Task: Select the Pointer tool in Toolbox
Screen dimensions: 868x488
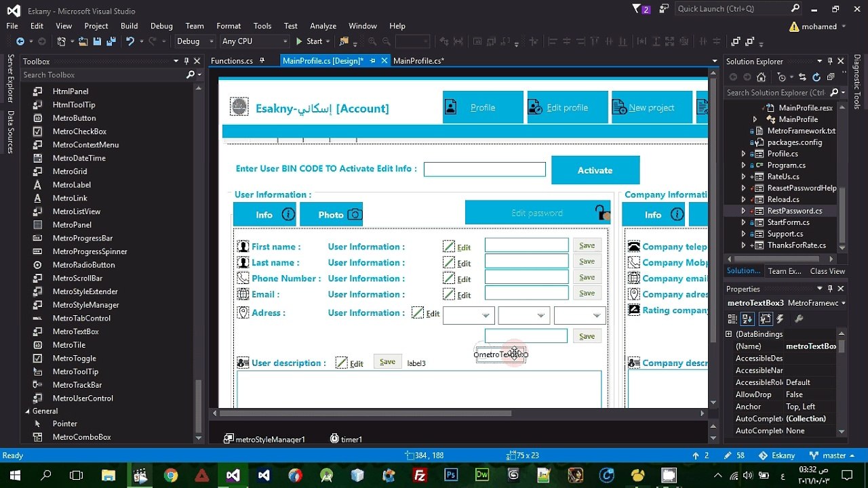Action: (64, 424)
